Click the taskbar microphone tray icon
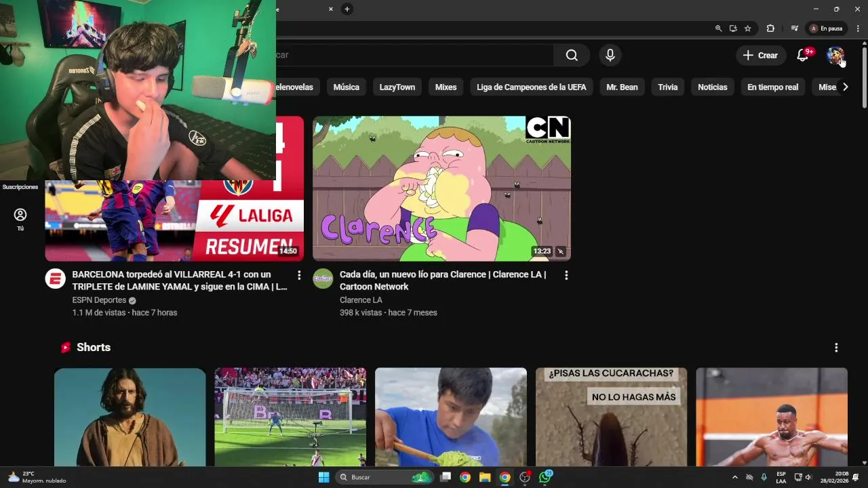 click(764, 477)
